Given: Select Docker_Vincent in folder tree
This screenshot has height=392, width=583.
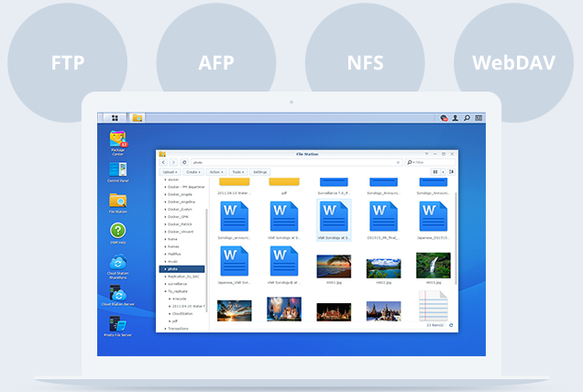Looking at the screenshot, I should click(x=182, y=232).
